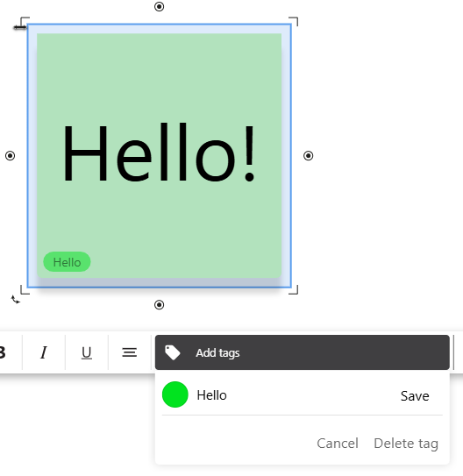The height and width of the screenshot is (476, 463).
Task: Open the text alignment options
Action: 129,352
